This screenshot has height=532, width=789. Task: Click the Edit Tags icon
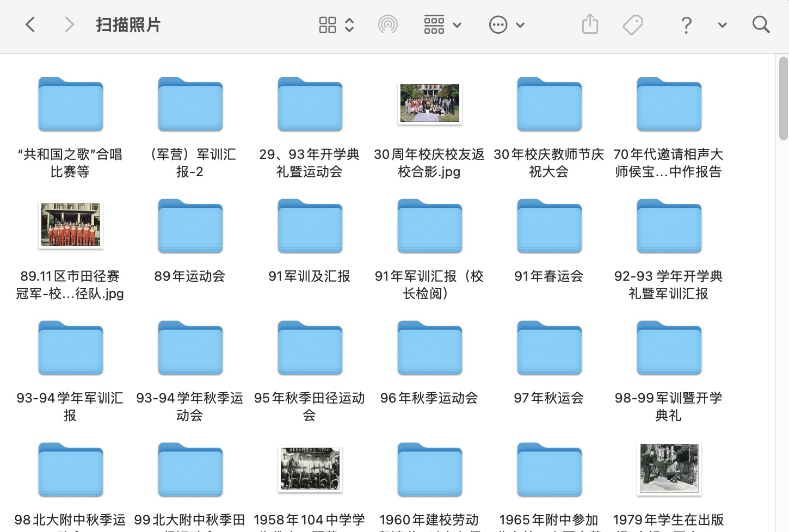632,24
